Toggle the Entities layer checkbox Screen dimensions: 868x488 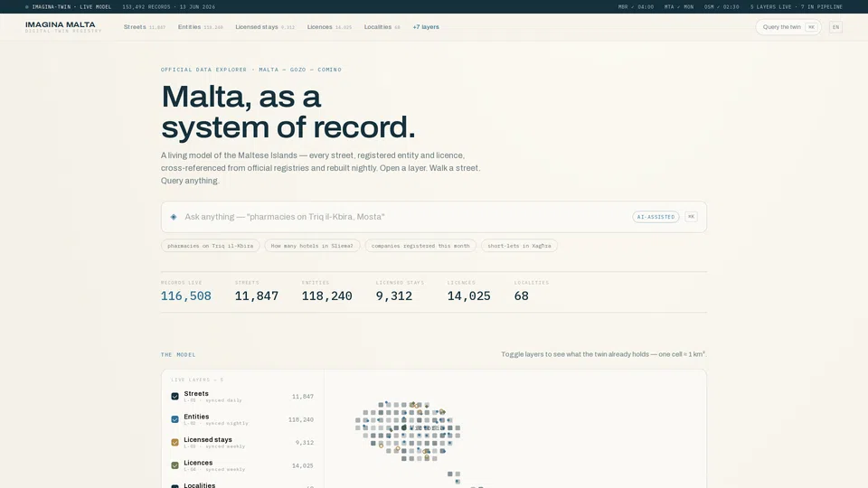click(175, 419)
